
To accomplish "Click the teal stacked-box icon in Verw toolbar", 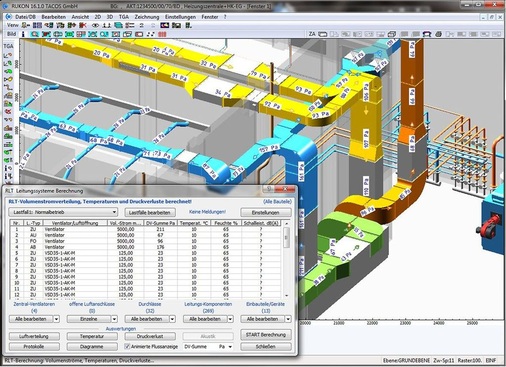I will [x=118, y=25].
